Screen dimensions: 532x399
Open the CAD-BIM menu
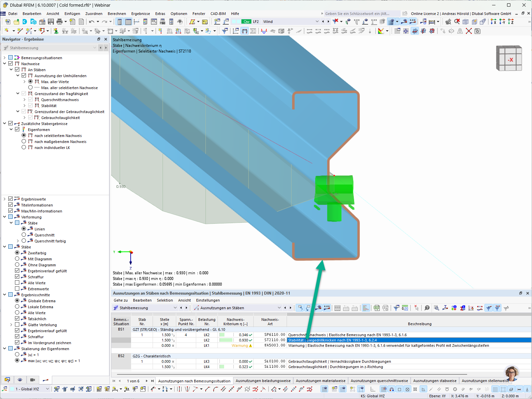point(218,14)
